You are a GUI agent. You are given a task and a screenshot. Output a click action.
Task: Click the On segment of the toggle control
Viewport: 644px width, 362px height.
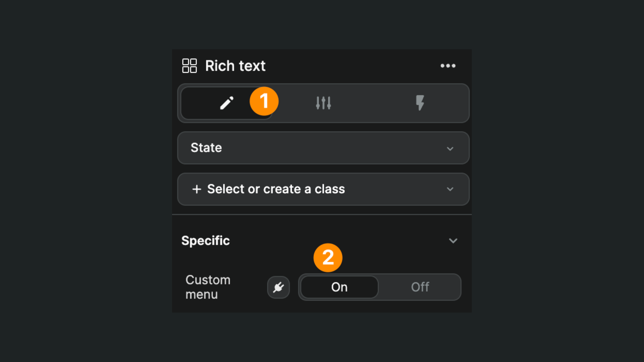coord(339,287)
